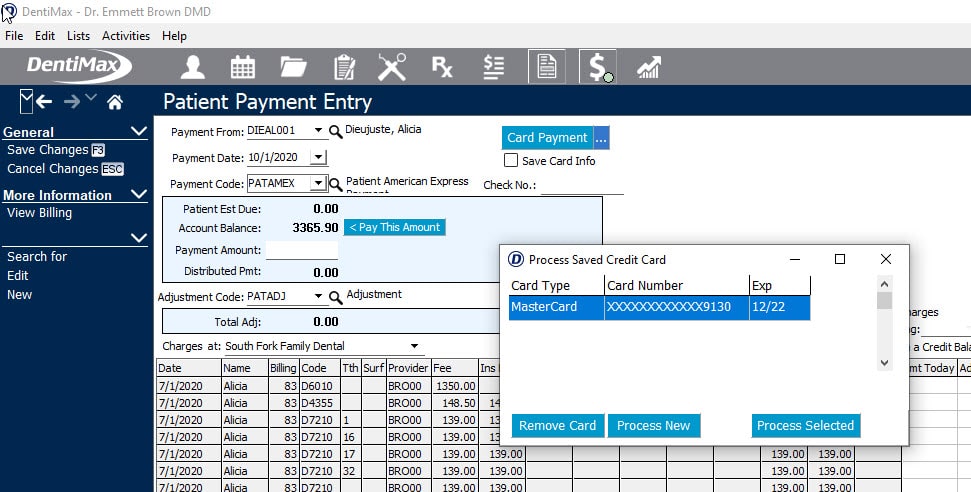Viewport: 971px width, 492px height.
Task: Open the File menu
Action: [14, 36]
